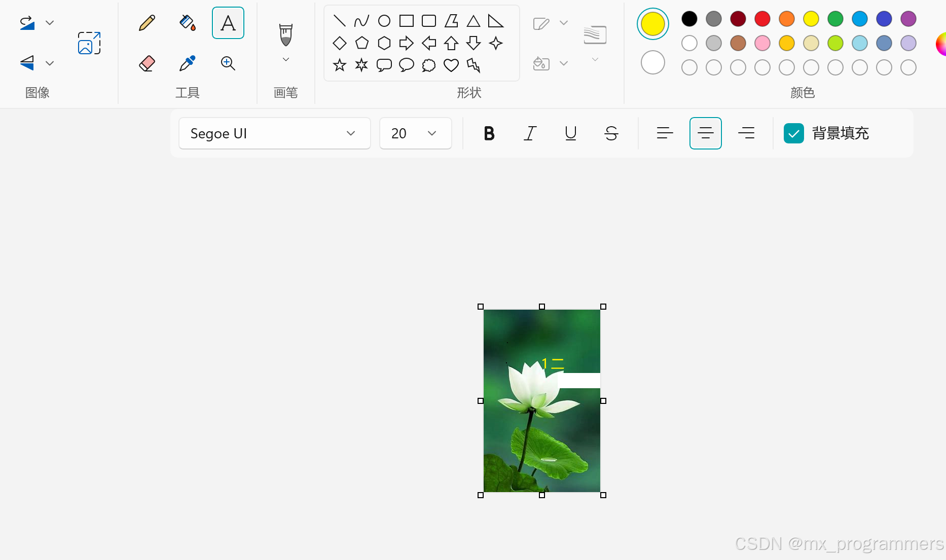Select the secondary color 2 white circle
Screen dimensions: 946x560
pos(653,62)
